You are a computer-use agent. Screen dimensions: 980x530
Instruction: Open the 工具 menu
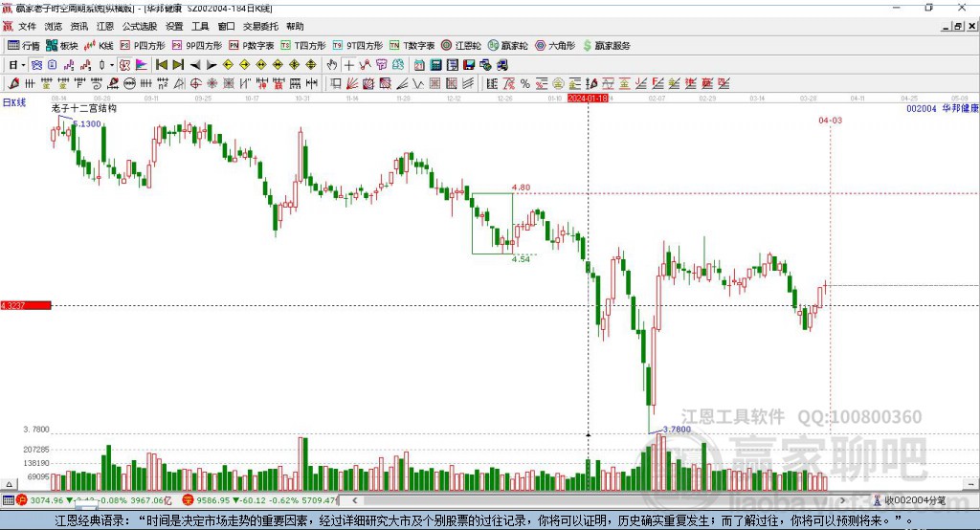coord(200,26)
